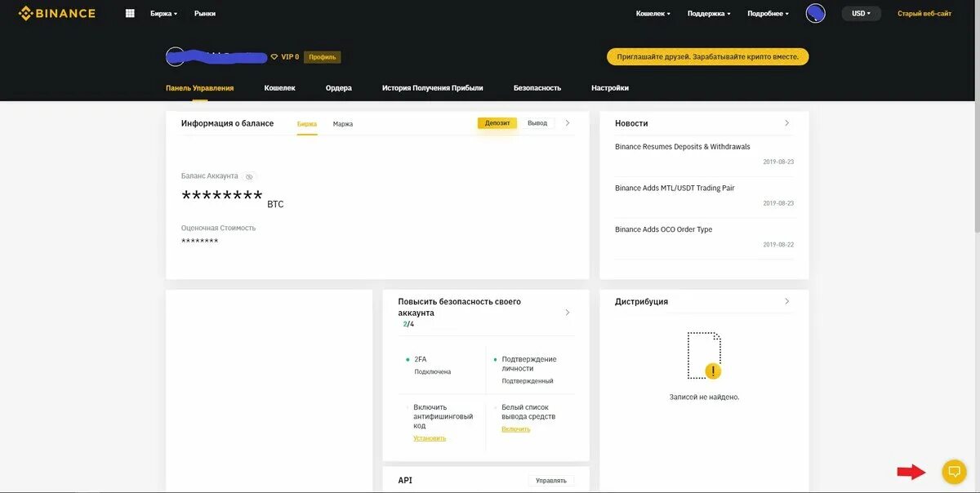This screenshot has width=980, height=493.
Task: Switch balance view to Маржа
Action: click(x=343, y=124)
